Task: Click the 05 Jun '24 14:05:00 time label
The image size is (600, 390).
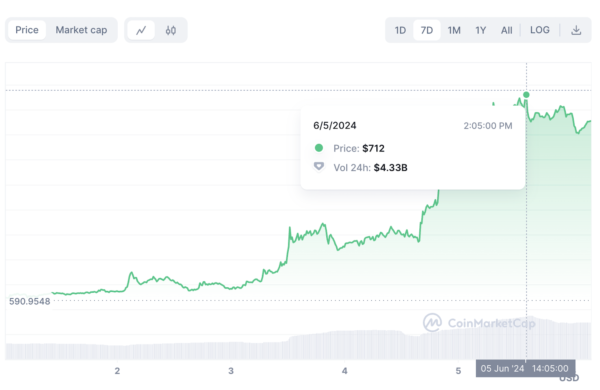Action: pyautogui.click(x=525, y=368)
